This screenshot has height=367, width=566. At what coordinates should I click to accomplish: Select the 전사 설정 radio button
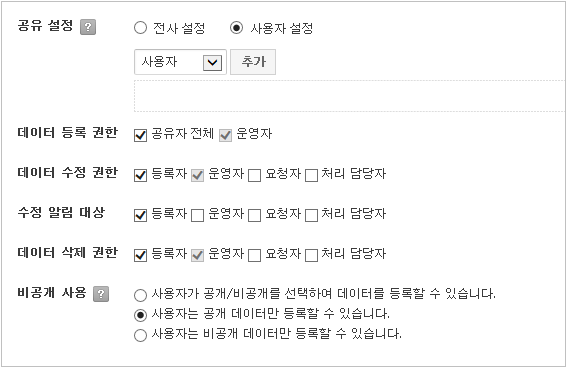[140, 28]
